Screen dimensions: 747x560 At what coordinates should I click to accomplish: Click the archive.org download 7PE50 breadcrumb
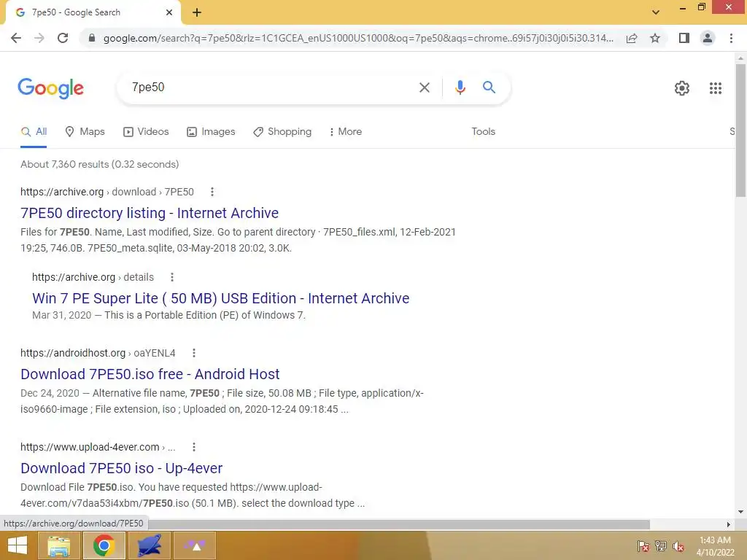click(107, 192)
